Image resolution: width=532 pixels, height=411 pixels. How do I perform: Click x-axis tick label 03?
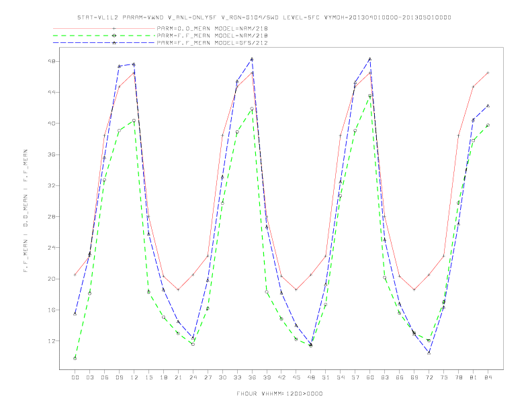89,377
